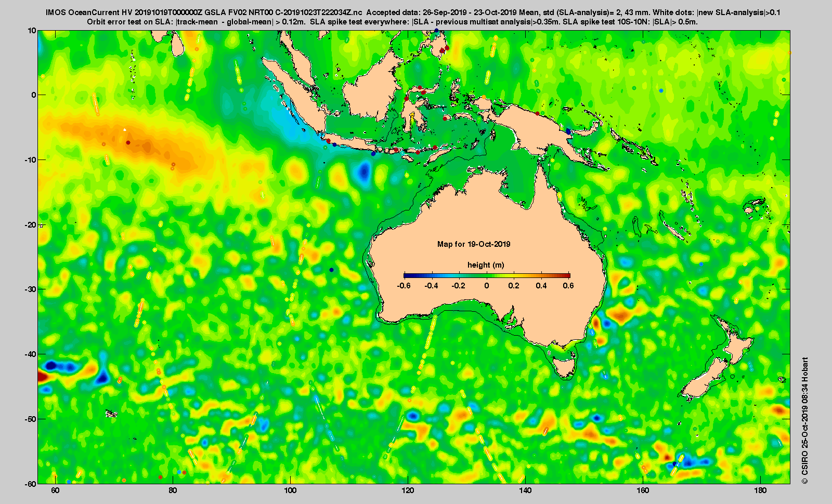Click latitude axis label -30
Screen dimensions: 832x504
(30, 289)
